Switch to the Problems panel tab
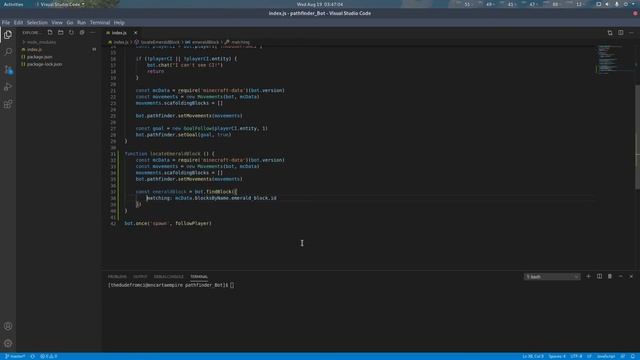 pos(117,276)
